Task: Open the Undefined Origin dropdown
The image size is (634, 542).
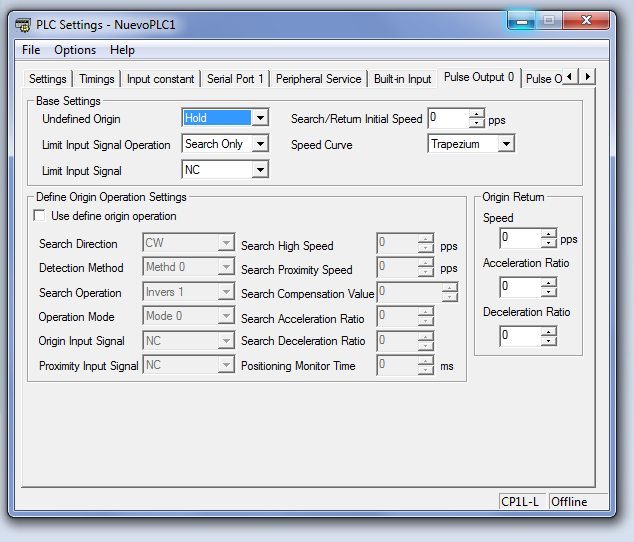Action: pos(260,118)
